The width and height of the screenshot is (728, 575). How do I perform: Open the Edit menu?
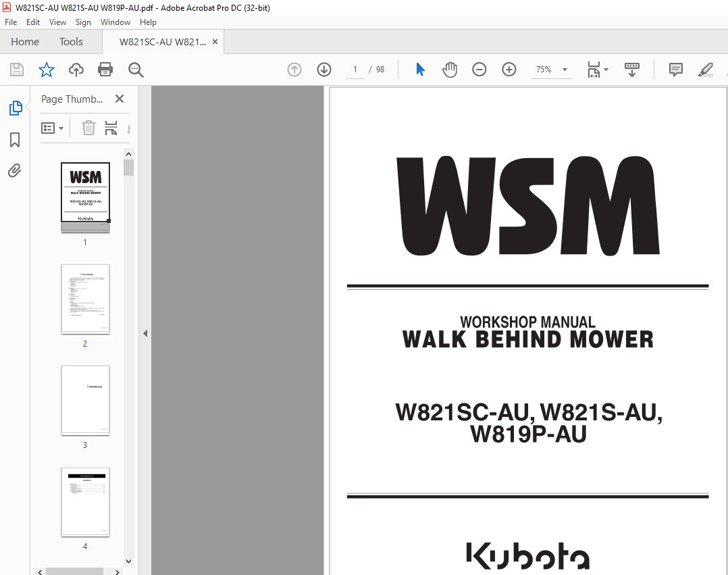point(33,22)
